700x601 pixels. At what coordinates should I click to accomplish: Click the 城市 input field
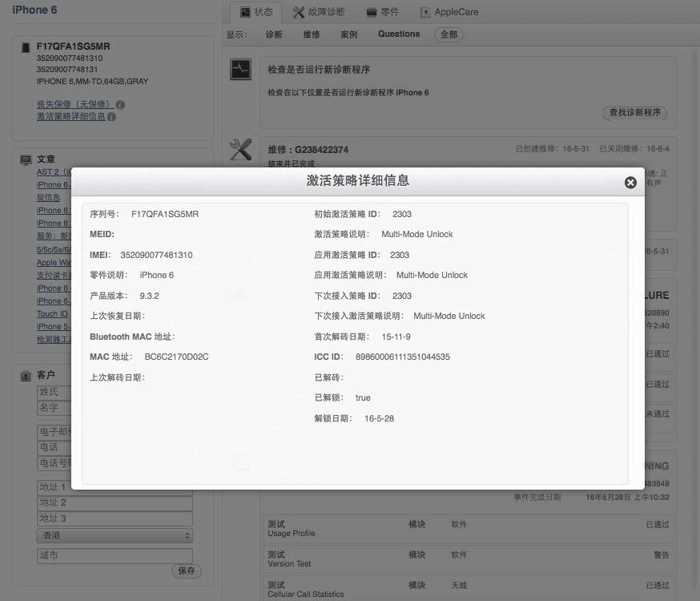pyautogui.click(x=115, y=556)
